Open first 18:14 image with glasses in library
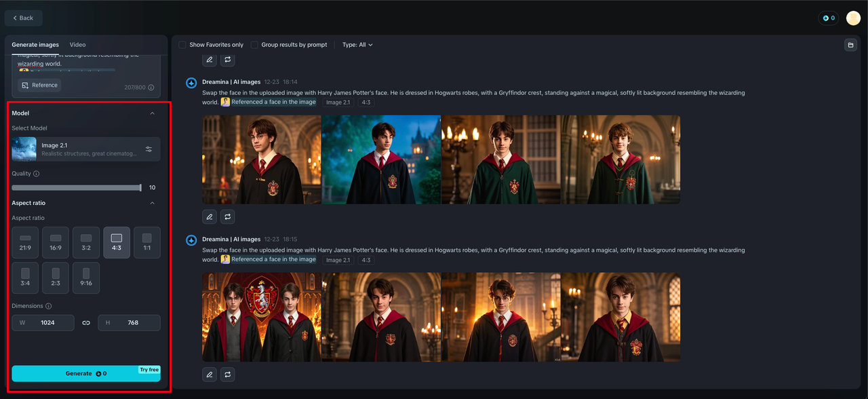The height and width of the screenshot is (399, 868). point(262,159)
